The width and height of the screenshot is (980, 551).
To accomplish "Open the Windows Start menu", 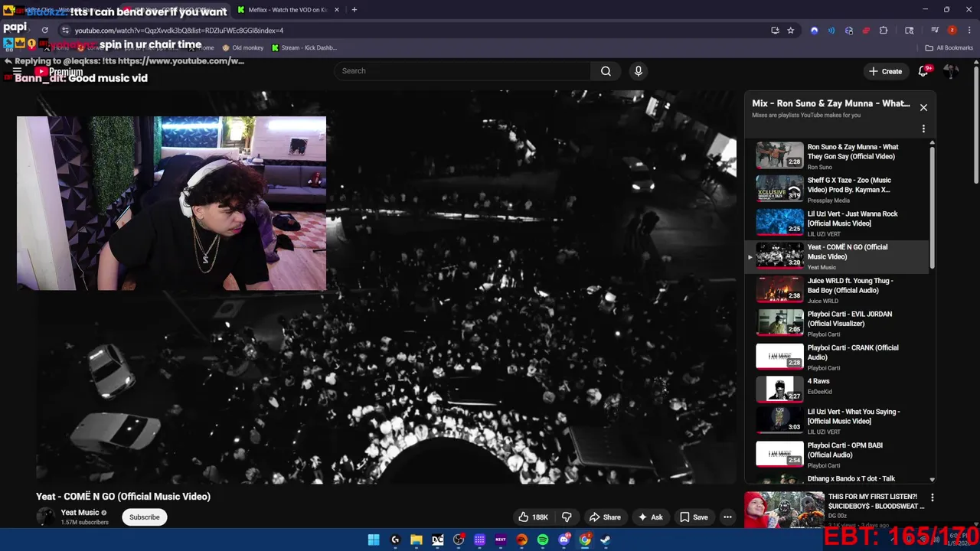I will click(x=374, y=540).
